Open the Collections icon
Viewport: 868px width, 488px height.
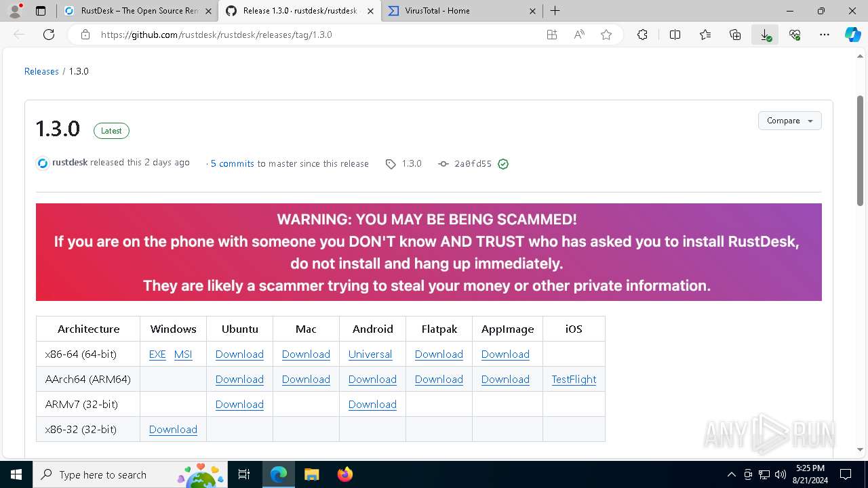(x=735, y=35)
